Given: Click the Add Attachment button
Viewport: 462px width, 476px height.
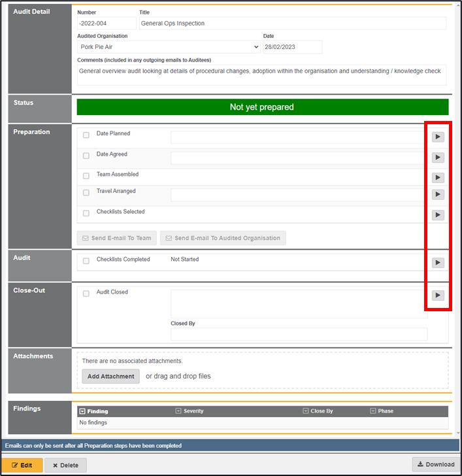Looking at the screenshot, I should coord(110,376).
